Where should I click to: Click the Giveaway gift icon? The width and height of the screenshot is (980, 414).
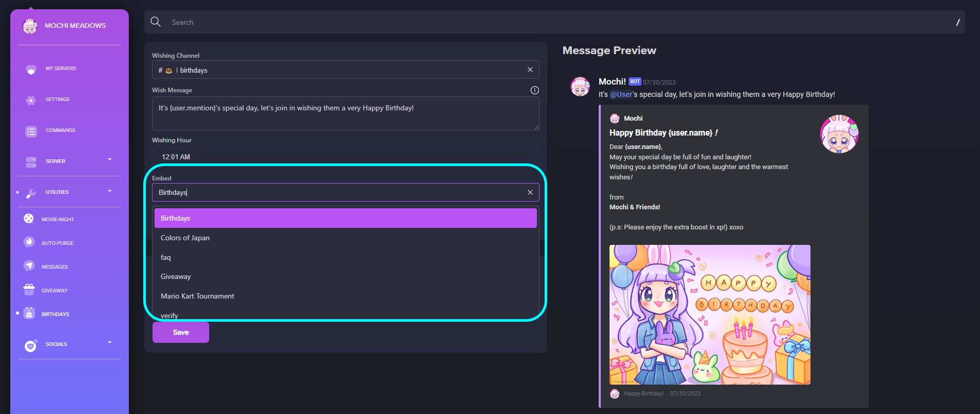coord(29,290)
